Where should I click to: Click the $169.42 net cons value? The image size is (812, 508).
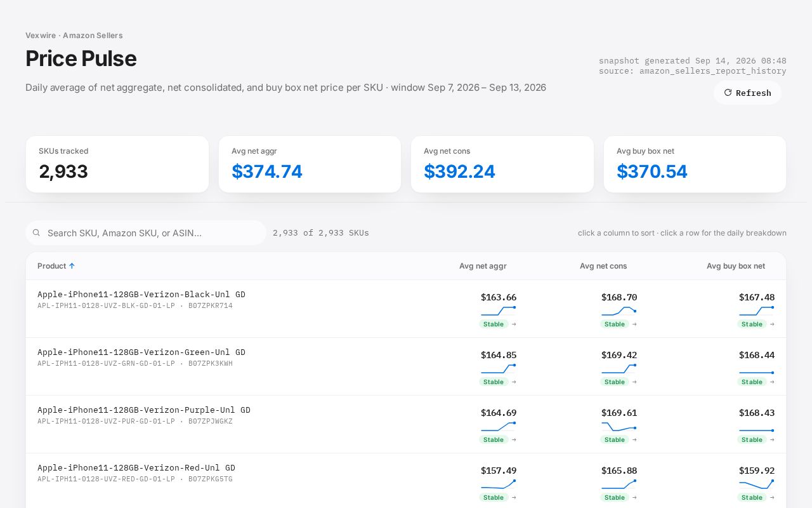click(x=619, y=355)
